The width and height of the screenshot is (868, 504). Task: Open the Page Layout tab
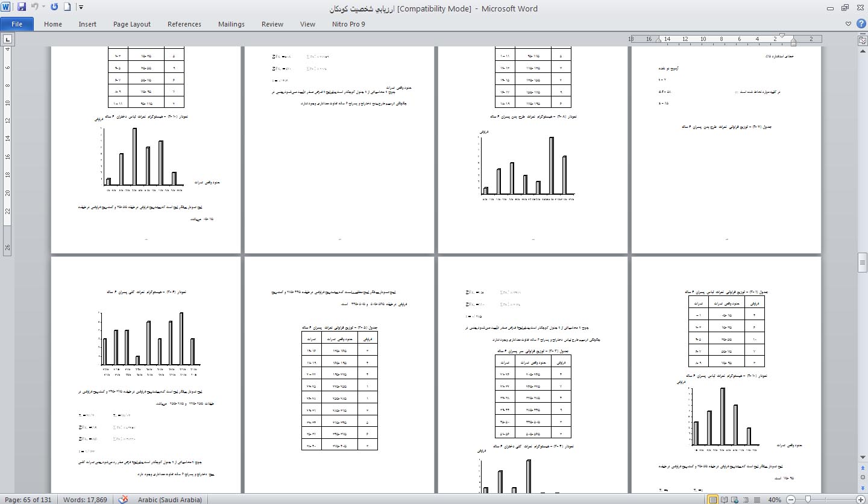[131, 24]
